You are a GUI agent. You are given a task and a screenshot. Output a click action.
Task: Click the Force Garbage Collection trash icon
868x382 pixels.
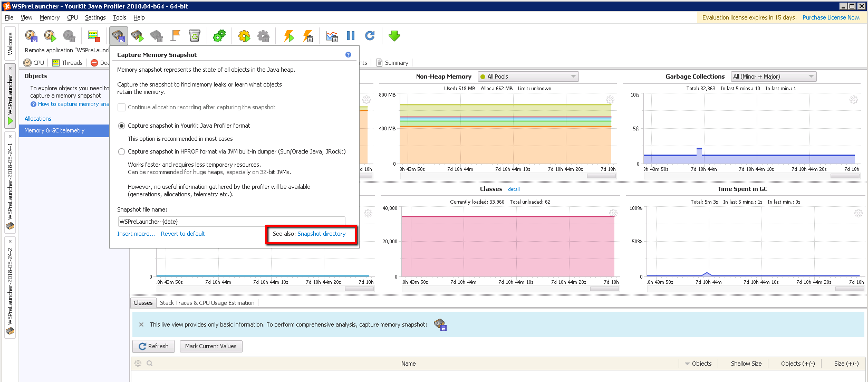click(195, 36)
